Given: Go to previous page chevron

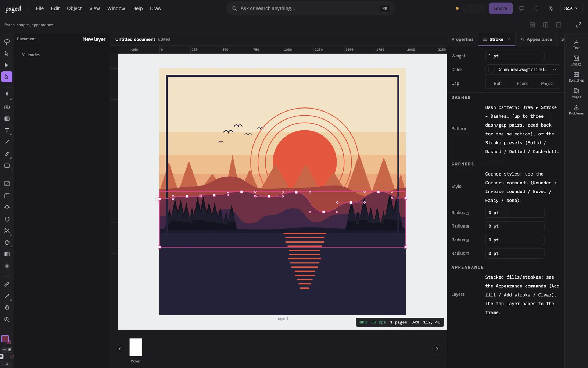Looking at the screenshot, I should [x=120, y=349].
